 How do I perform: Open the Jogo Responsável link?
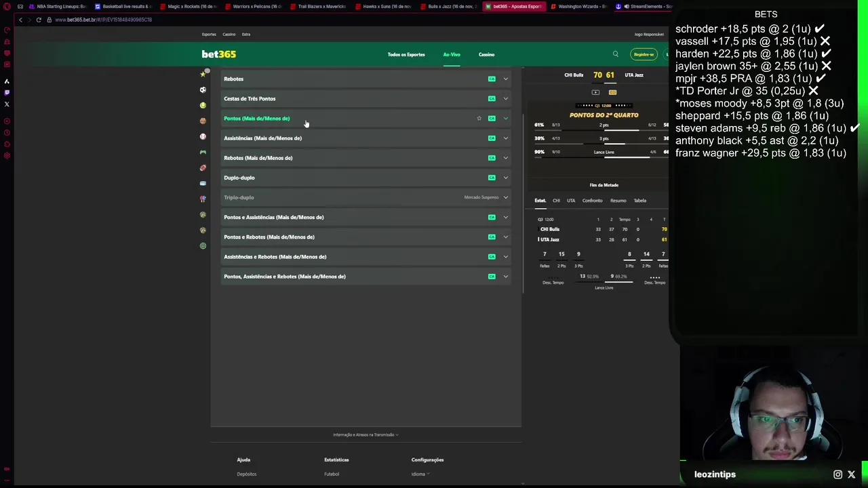[649, 35]
